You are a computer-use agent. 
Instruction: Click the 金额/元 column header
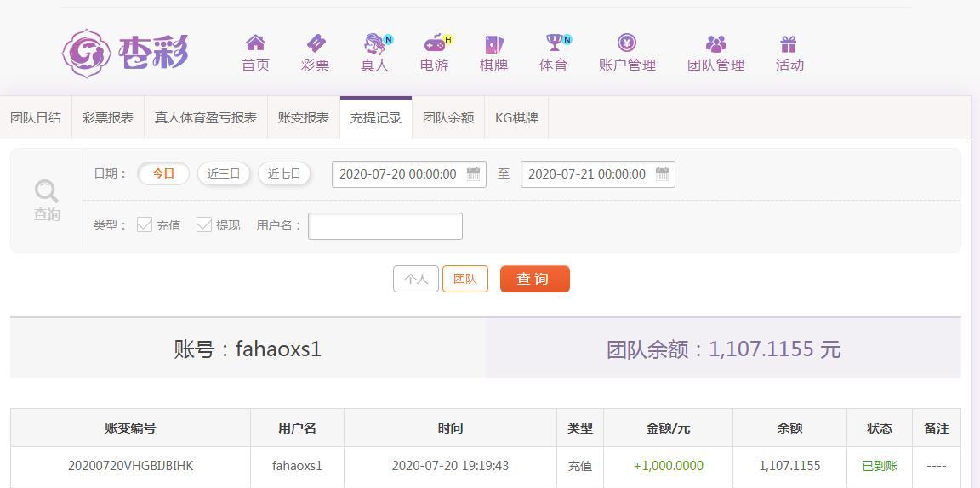coord(668,428)
